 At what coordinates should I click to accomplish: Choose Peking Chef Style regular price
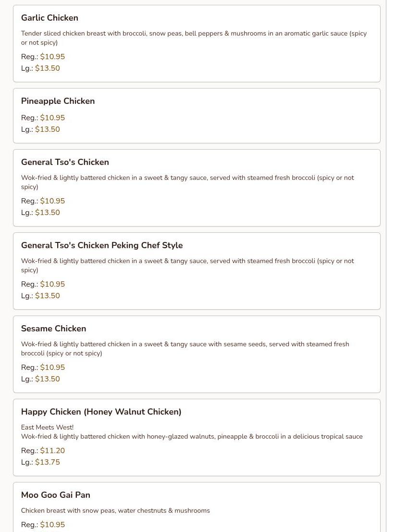[52, 284]
